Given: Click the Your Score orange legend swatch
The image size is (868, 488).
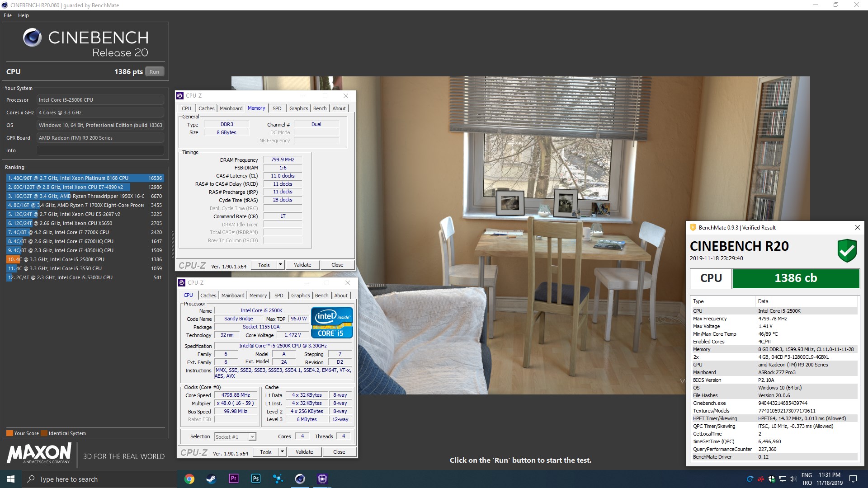Looking at the screenshot, I should tap(9, 433).
